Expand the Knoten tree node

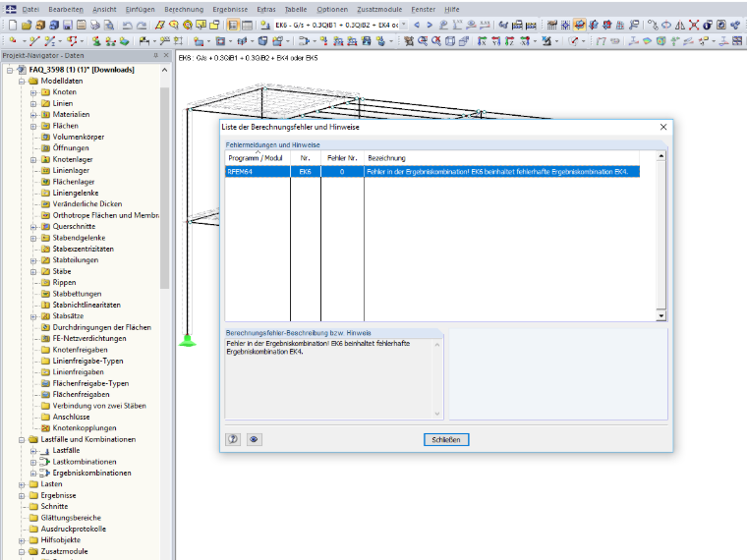[x=33, y=92]
